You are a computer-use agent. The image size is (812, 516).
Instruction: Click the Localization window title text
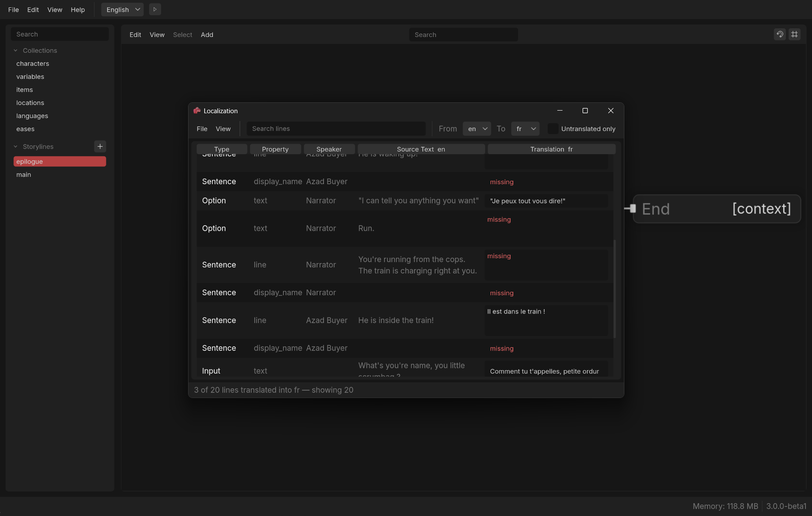[221, 111]
